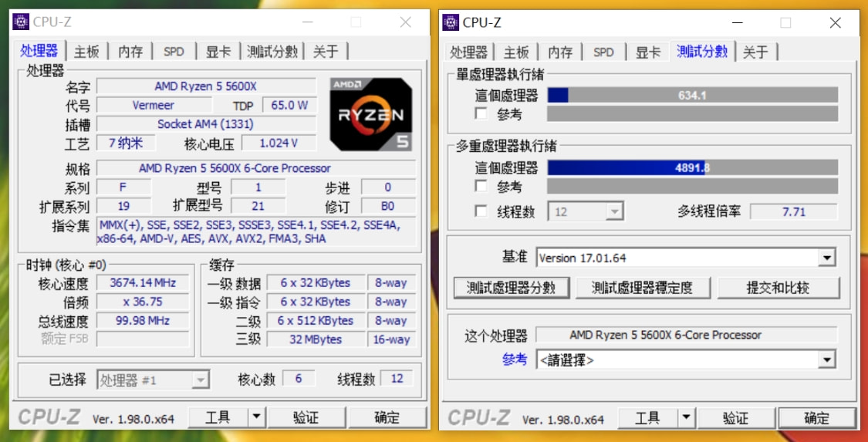
Task: Open 内存 tab in left window
Action: click(x=130, y=52)
